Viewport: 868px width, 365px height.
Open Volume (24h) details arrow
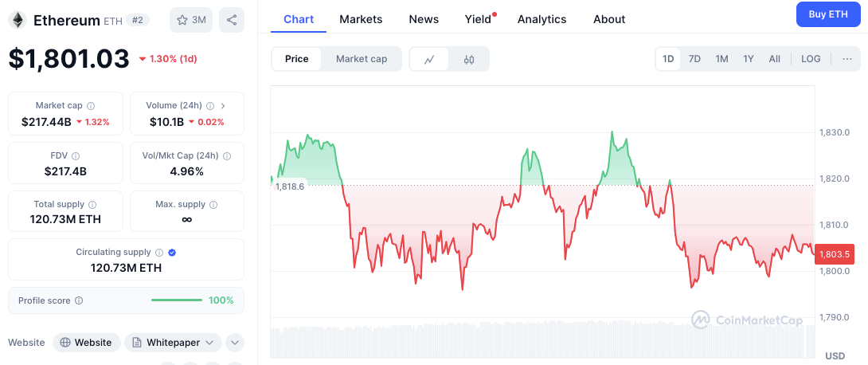(223, 105)
